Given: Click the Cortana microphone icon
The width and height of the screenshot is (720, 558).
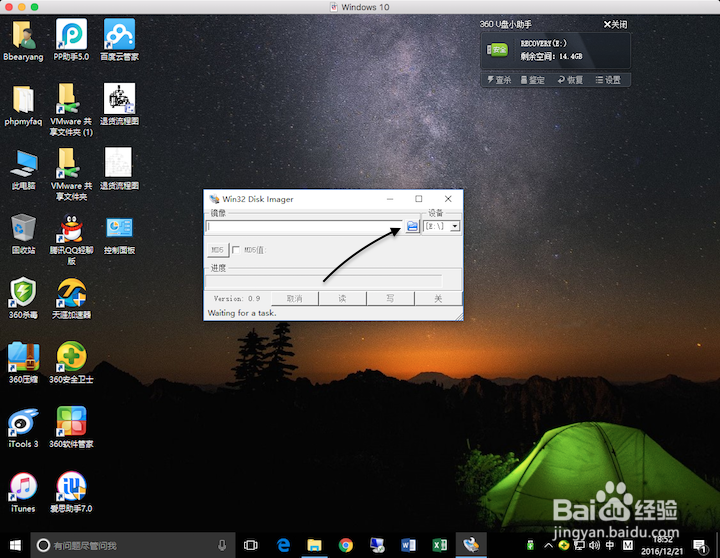Looking at the screenshot, I should [x=222, y=545].
